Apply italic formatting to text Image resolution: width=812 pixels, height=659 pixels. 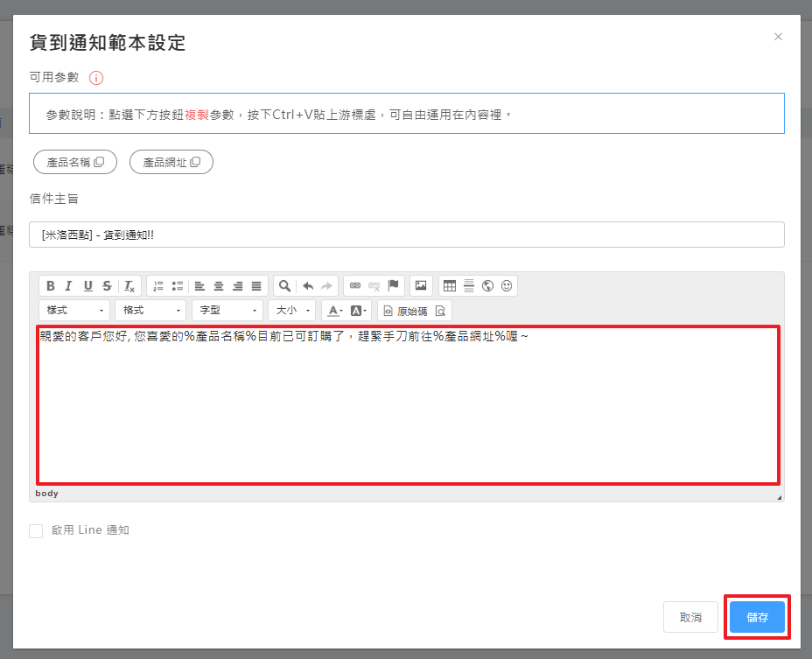click(69, 285)
